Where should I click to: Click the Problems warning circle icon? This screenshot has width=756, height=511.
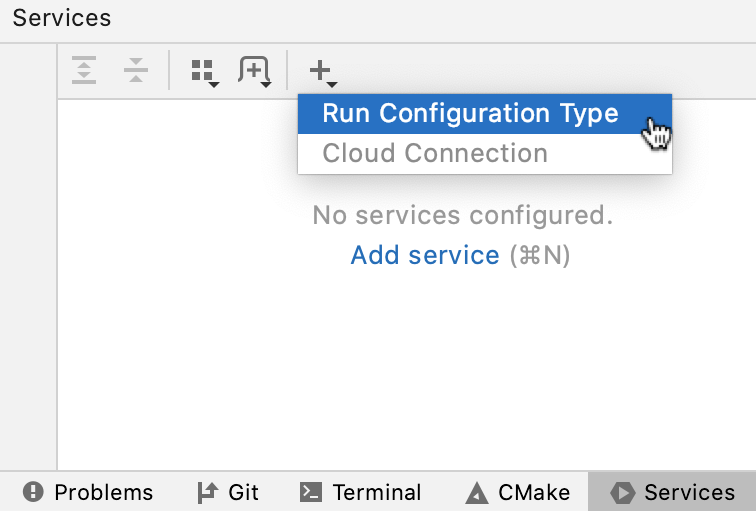click(x=35, y=492)
